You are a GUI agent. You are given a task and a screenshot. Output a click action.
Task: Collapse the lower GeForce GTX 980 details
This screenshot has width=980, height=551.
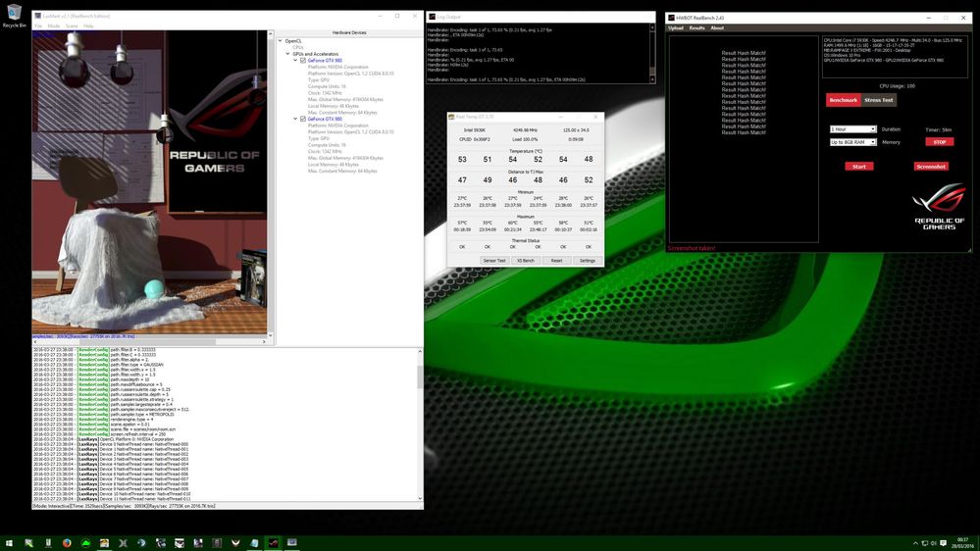click(295, 119)
